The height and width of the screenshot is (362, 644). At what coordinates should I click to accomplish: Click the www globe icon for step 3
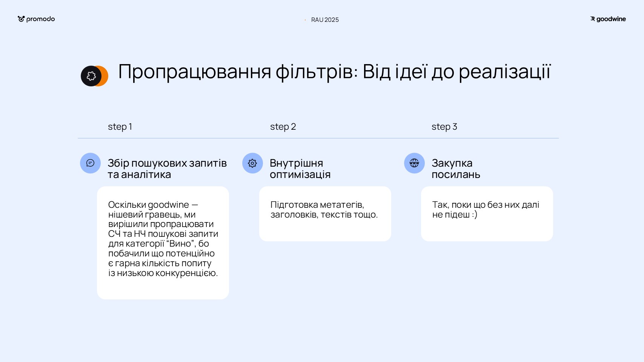(414, 163)
